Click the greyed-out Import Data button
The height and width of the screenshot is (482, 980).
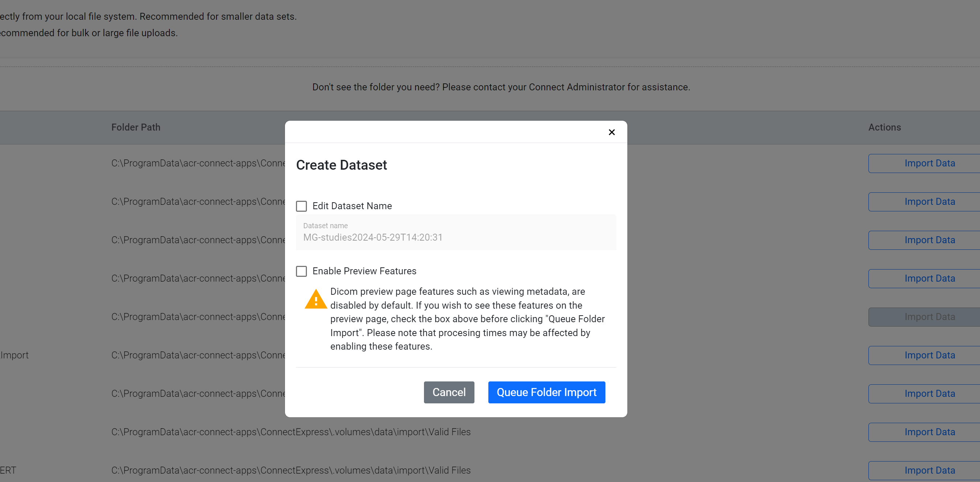(929, 317)
